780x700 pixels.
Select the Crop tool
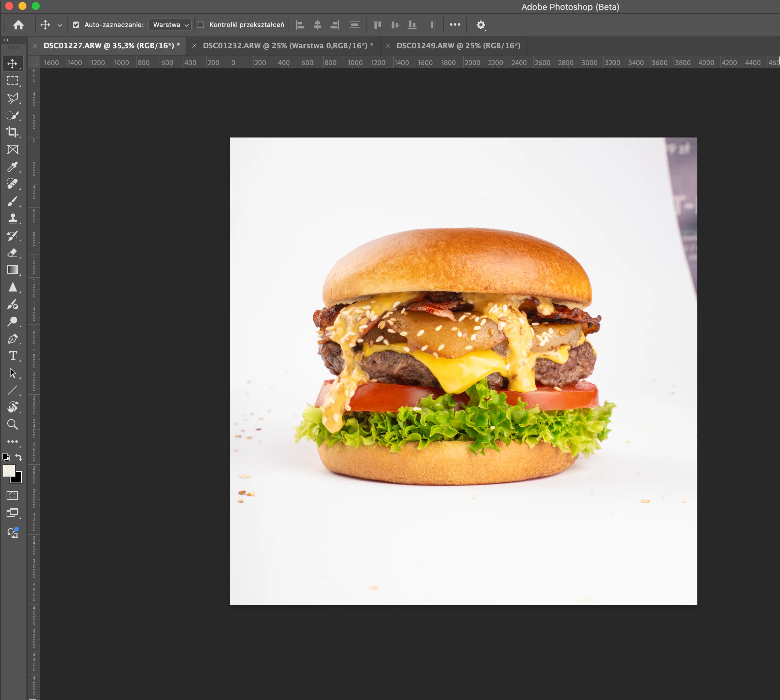click(12, 132)
